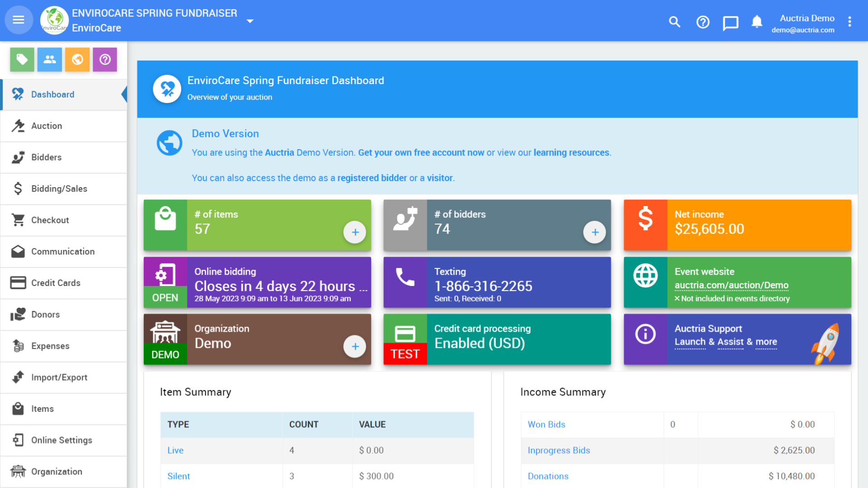The width and height of the screenshot is (868, 488).
Task: Add a new bidder with plus button
Action: [594, 232]
